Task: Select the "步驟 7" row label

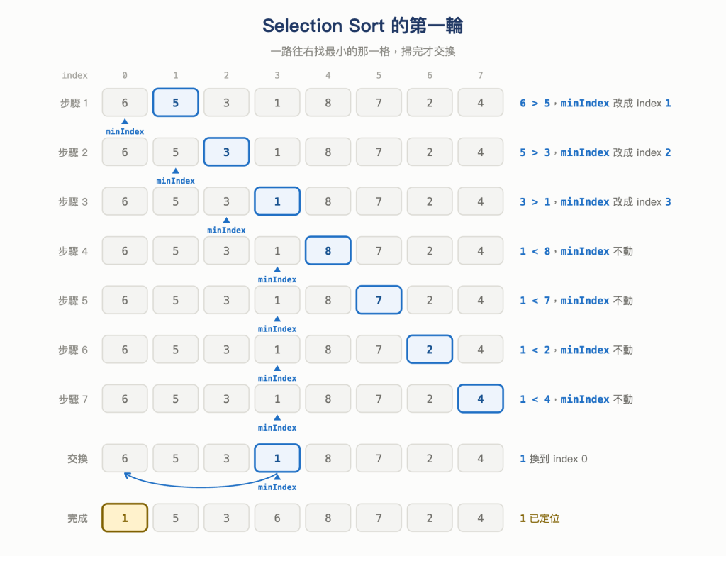Action: (x=73, y=399)
